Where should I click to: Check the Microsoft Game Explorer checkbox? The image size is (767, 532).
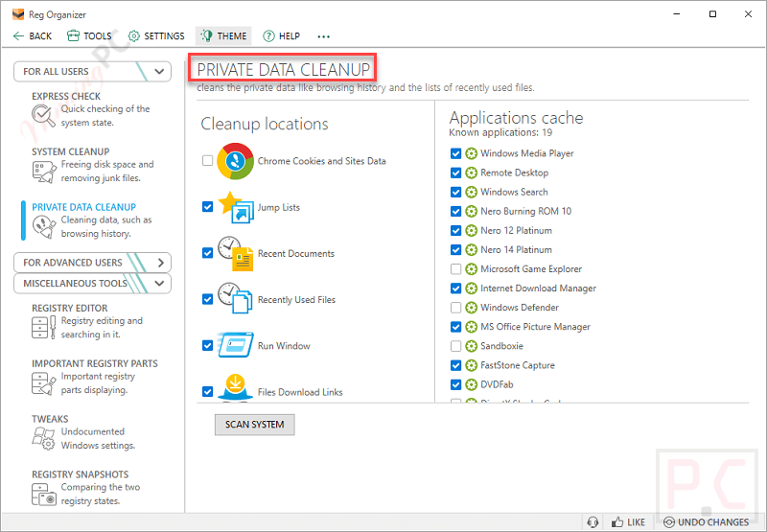click(x=455, y=269)
